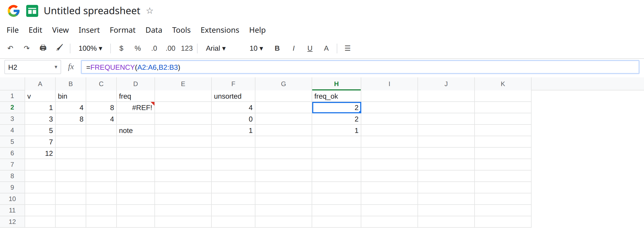Open the Insert menu
This screenshot has width=644, height=231.
[x=89, y=30]
